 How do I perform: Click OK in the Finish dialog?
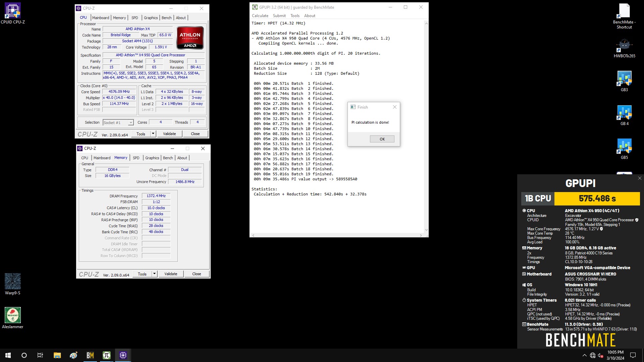coord(382,139)
